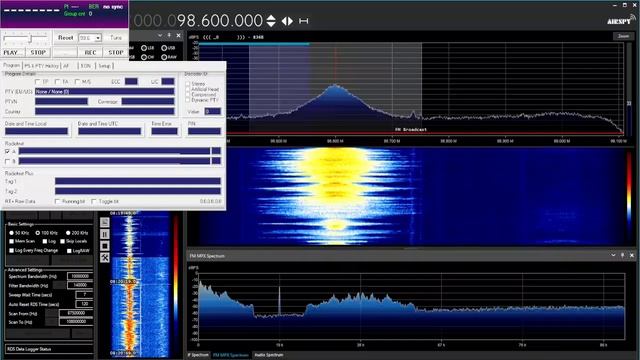This screenshot has height=360, width=640.
Task: Click the AIRSPY logo
Action: pos(620,20)
